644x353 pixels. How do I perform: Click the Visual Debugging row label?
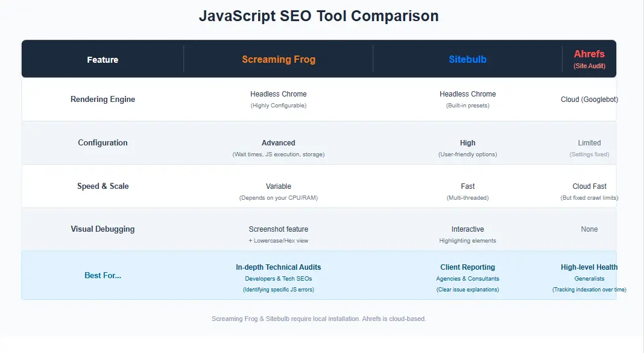103,229
